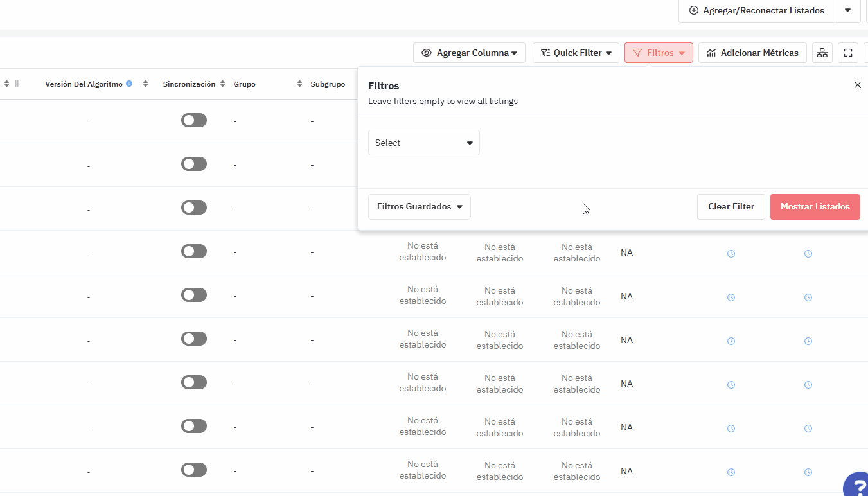Click the fullscreen expand icon
This screenshot has height=496, width=868.
pos(848,53)
